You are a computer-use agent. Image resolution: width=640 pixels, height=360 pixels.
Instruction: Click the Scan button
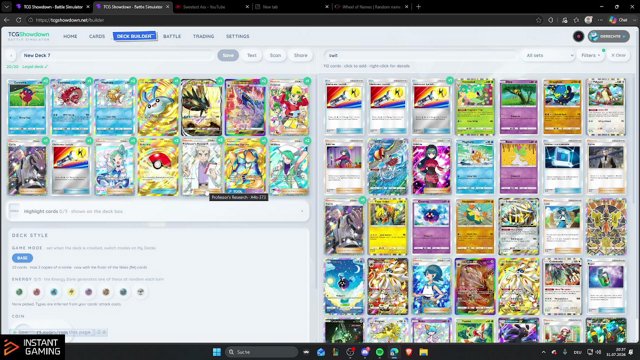click(276, 55)
